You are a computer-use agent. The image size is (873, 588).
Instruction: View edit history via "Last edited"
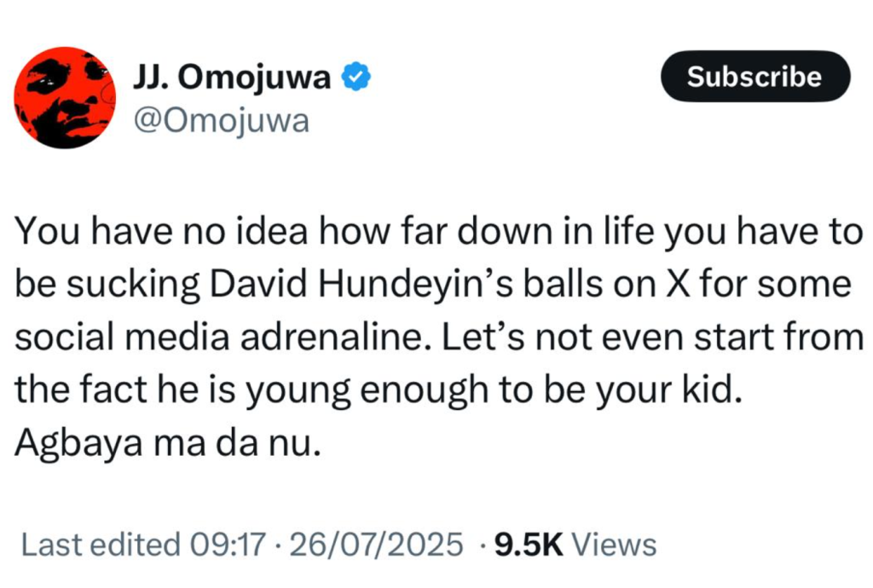[100, 544]
